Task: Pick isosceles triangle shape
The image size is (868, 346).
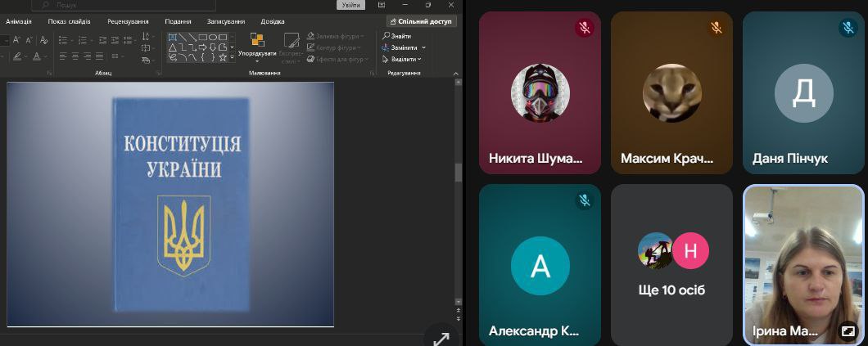Action: 172,47
